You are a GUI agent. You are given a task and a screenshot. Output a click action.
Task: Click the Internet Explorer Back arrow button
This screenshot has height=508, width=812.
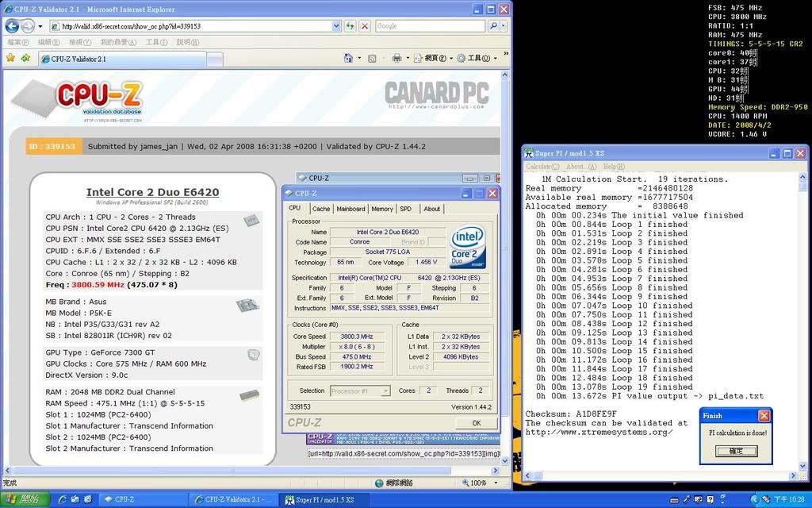[x=12, y=26]
